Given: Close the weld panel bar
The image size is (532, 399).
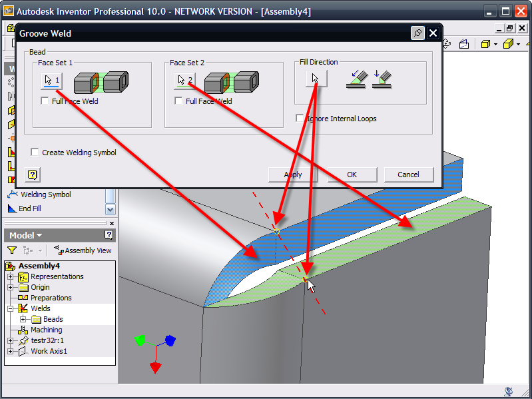Looking at the screenshot, I should (x=112, y=223).
